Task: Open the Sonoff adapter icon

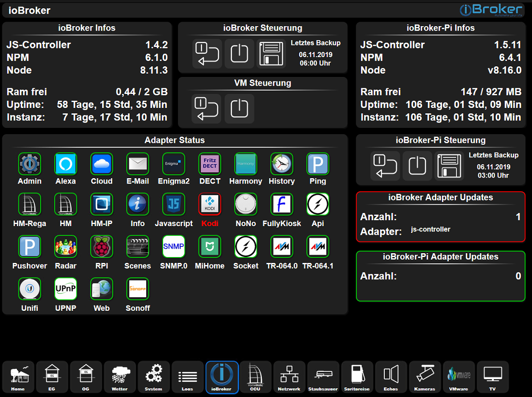Action: [137, 289]
